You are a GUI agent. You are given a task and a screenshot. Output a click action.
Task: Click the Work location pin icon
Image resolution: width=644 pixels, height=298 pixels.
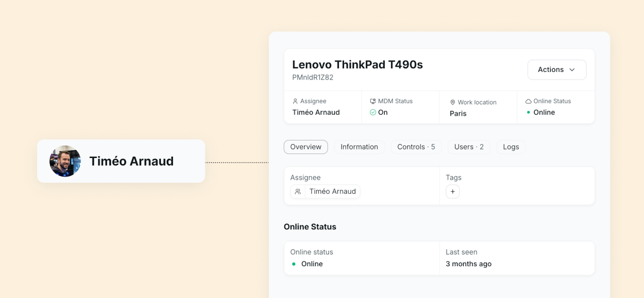click(452, 102)
